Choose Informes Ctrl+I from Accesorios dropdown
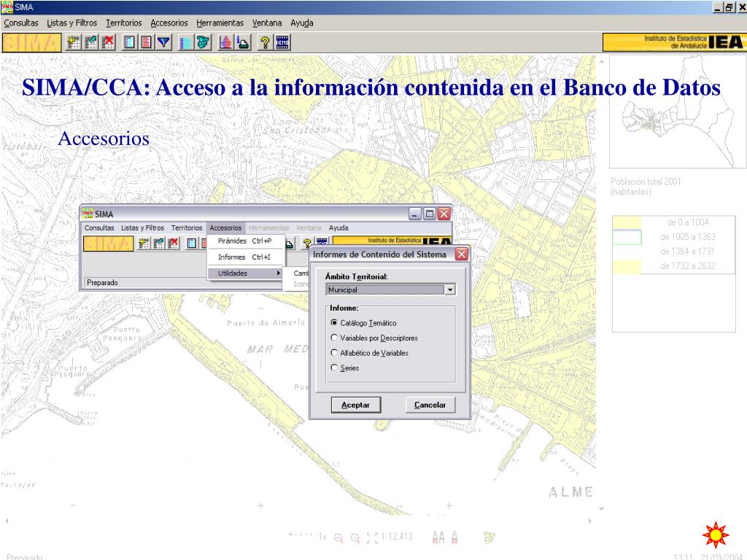The width and height of the screenshot is (747, 560). click(246, 257)
